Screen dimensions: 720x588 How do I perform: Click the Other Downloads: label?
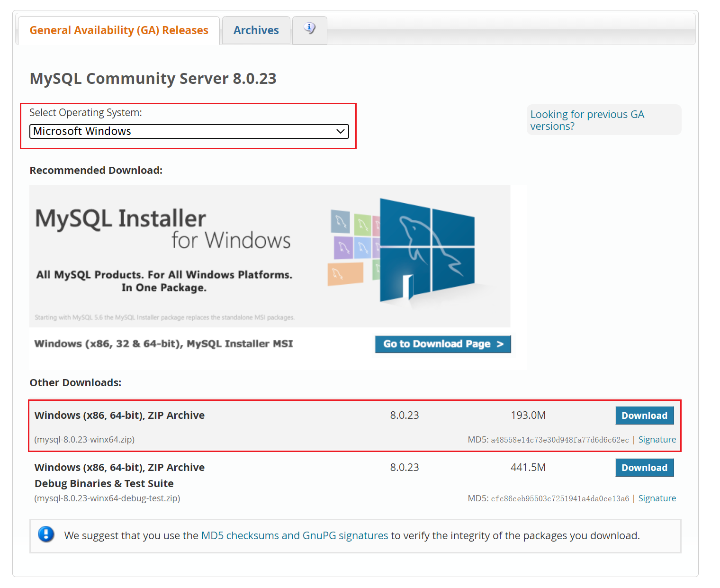pos(76,383)
